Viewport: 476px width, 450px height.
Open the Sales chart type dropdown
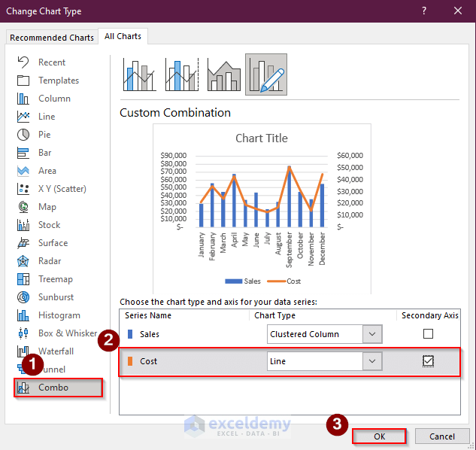(x=372, y=334)
